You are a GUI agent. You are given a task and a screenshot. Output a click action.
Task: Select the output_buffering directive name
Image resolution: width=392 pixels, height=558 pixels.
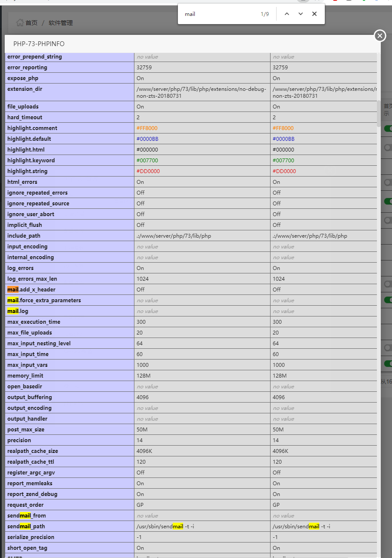[30, 397]
